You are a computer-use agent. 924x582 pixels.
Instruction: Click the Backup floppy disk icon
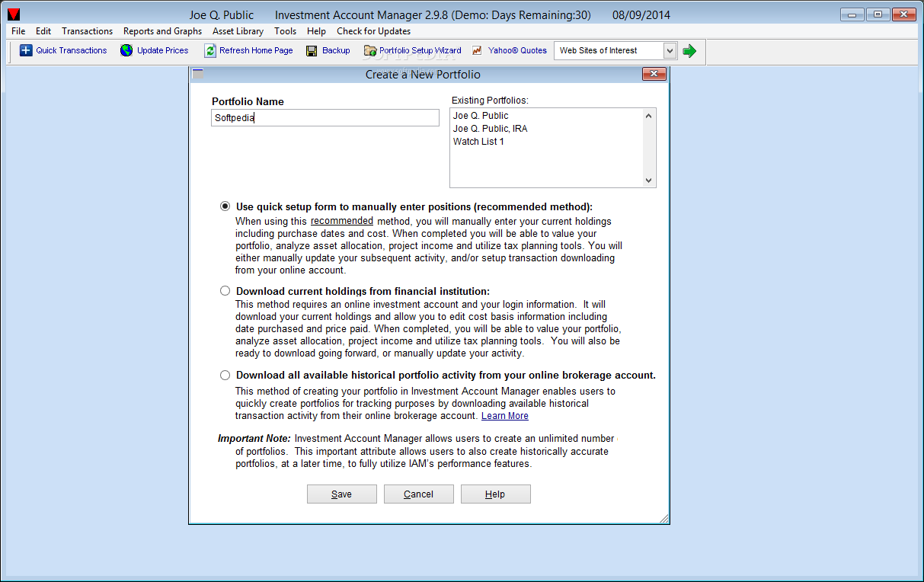[312, 50]
